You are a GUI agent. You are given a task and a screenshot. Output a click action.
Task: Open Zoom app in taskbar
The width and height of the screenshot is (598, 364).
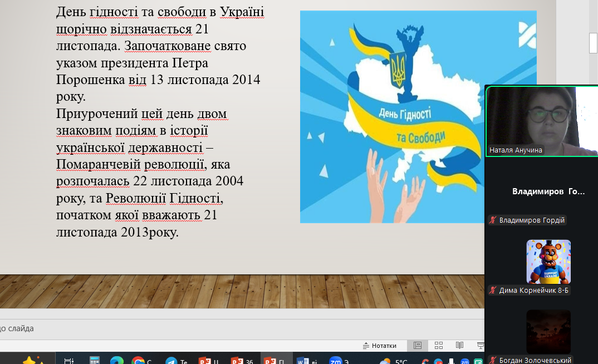coord(335,360)
